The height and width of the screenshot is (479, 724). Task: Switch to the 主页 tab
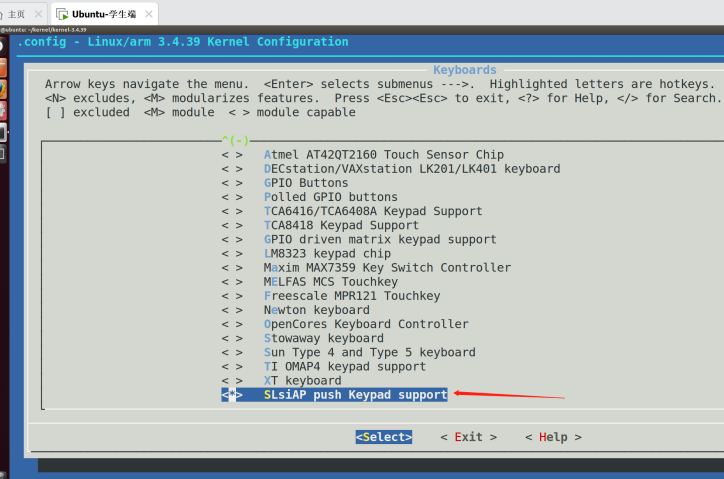17,14
